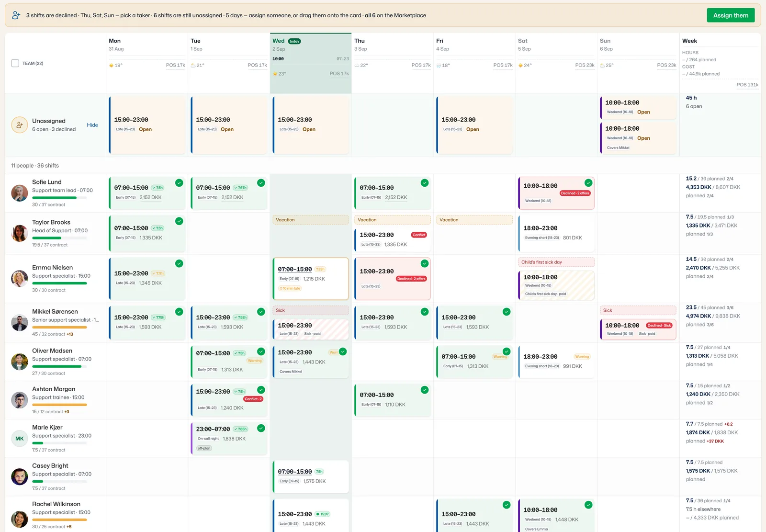Screen dimensions: 766x532
Task: Toggle the TEAM (22) select-all checkbox
Action: tap(15, 63)
